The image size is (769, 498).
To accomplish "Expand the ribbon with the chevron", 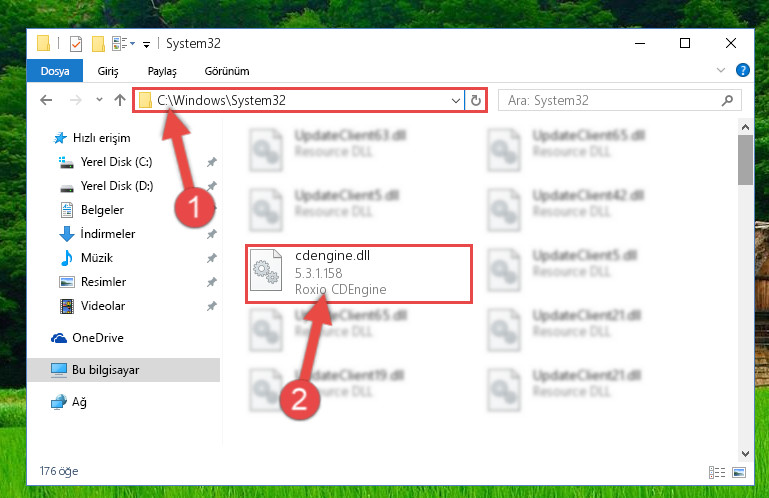I will click(x=720, y=70).
